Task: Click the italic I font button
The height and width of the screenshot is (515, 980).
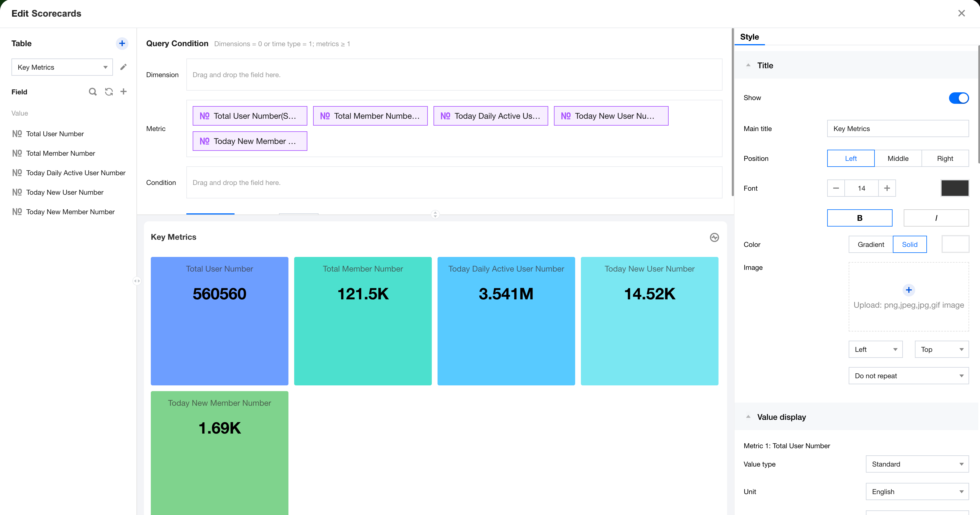Action: (x=936, y=218)
